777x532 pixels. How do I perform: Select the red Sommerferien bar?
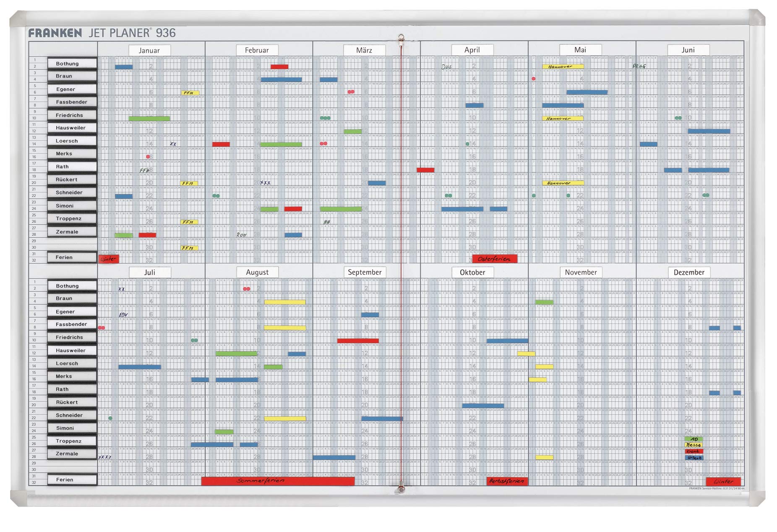point(278,481)
